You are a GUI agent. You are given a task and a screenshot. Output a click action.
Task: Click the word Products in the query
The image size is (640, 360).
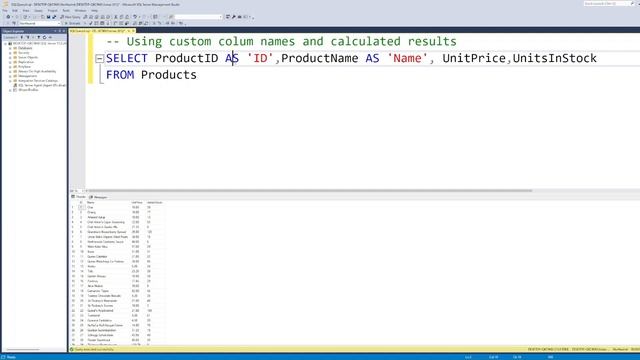169,75
